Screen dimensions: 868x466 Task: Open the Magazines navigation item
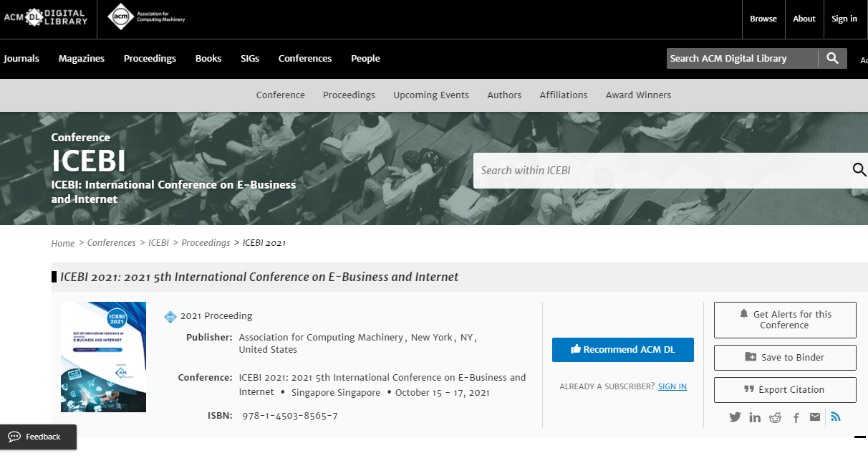tap(82, 59)
